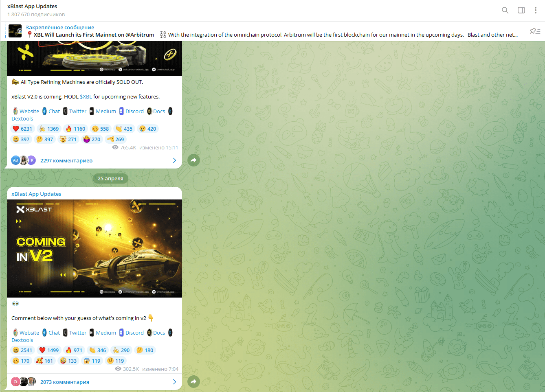
Task: Toggle the shrugging person reaction with 270
Action: pyautogui.click(x=92, y=139)
